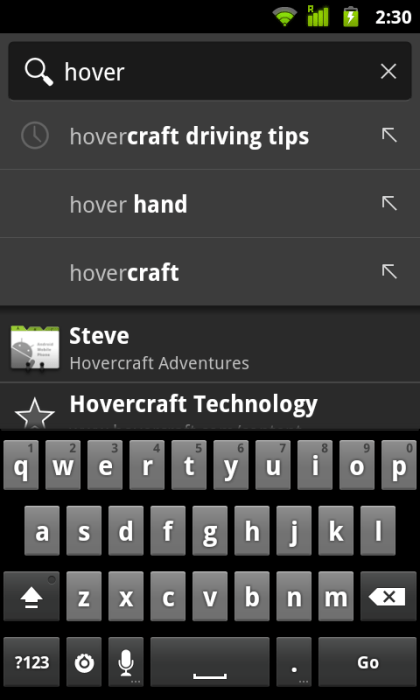This screenshot has height=700, width=420.
Task: Fill query arrow for hovercraft driving tips
Action: pos(389,135)
